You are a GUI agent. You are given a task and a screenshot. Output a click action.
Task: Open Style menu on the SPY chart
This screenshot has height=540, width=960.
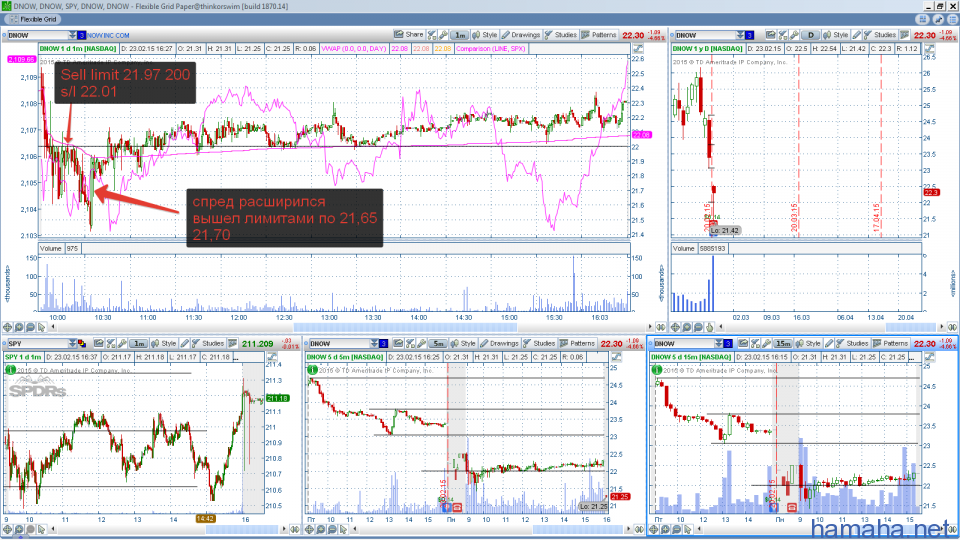click(164, 343)
